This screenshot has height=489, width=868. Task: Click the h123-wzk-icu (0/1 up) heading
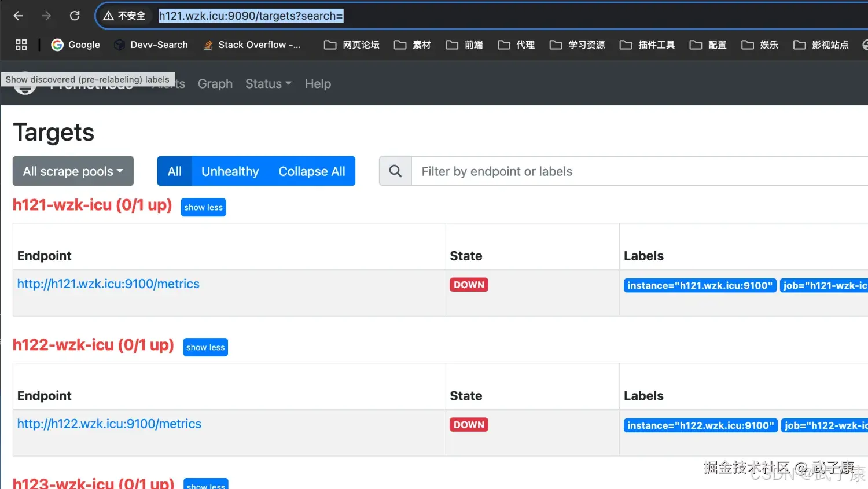click(93, 483)
